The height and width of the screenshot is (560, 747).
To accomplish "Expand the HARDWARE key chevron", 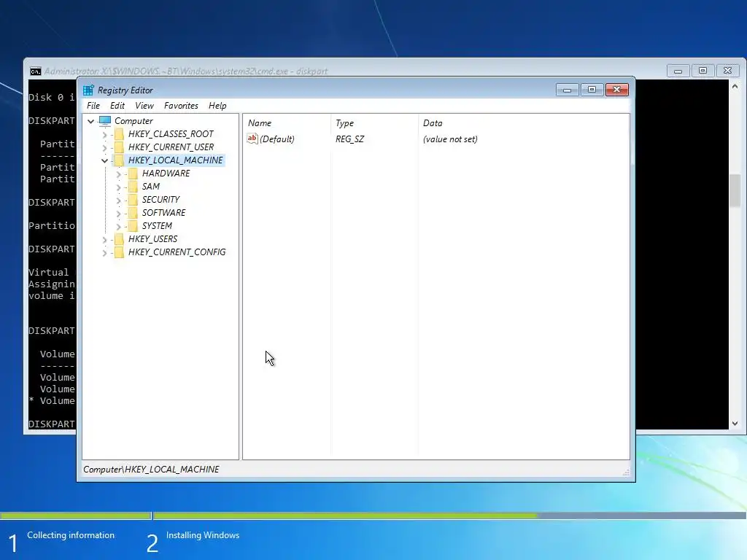I will point(118,174).
